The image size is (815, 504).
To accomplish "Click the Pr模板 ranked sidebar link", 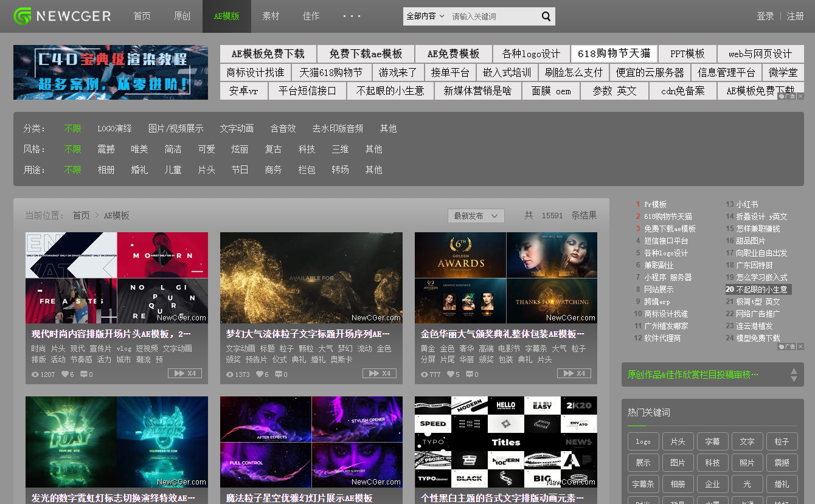I will tap(655, 204).
